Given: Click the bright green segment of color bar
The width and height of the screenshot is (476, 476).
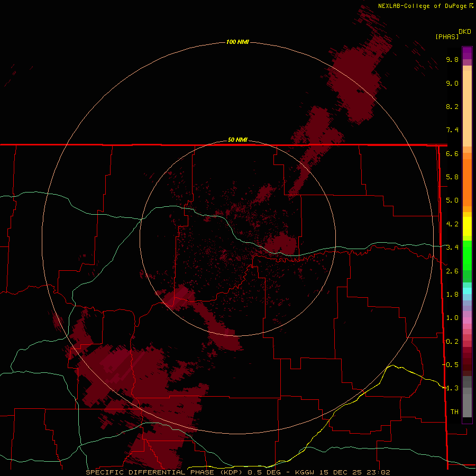Looking at the screenshot, I should coord(467,255).
